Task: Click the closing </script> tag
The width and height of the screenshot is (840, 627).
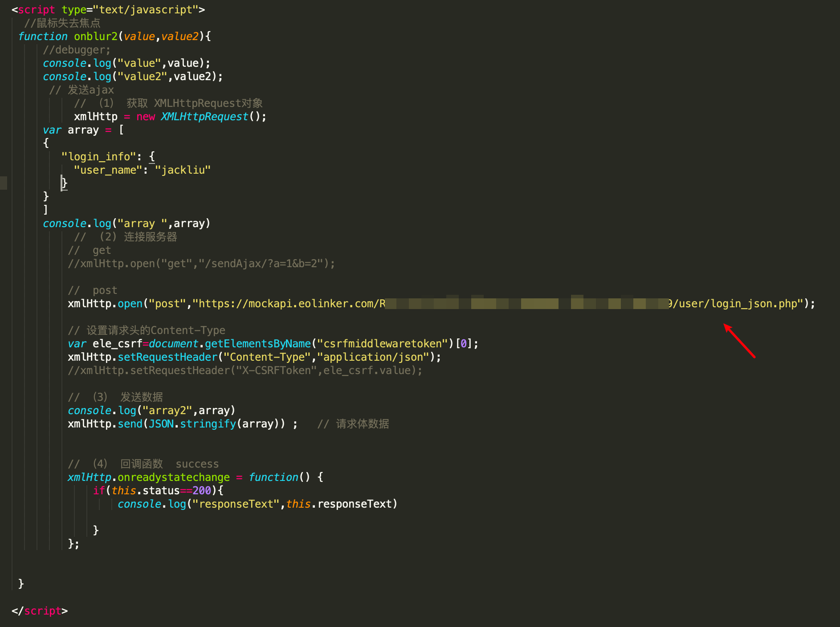Action: 40,611
